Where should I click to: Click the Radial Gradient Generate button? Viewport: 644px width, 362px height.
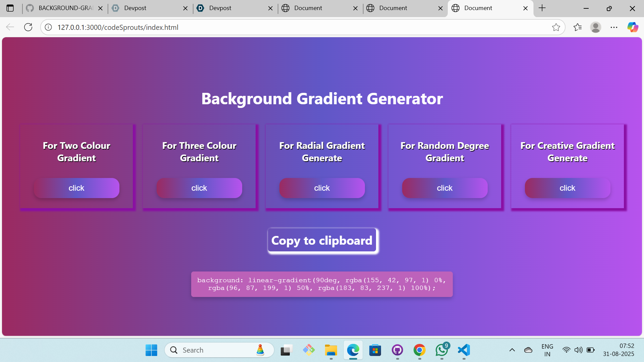click(x=322, y=188)
